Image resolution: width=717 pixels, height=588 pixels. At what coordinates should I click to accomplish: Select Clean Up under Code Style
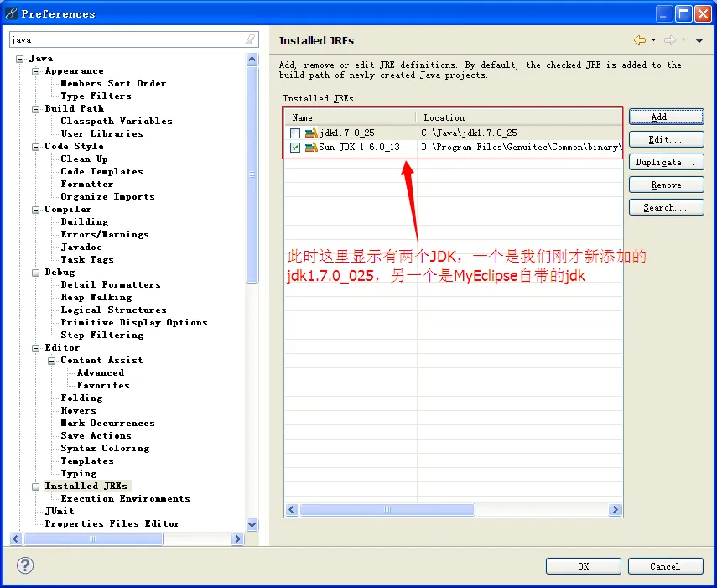pos(84,159)
